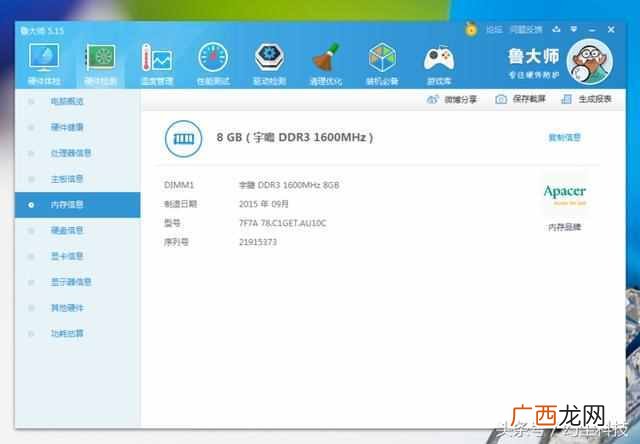Click the 复制信息 copy info link

click(564, 138)
